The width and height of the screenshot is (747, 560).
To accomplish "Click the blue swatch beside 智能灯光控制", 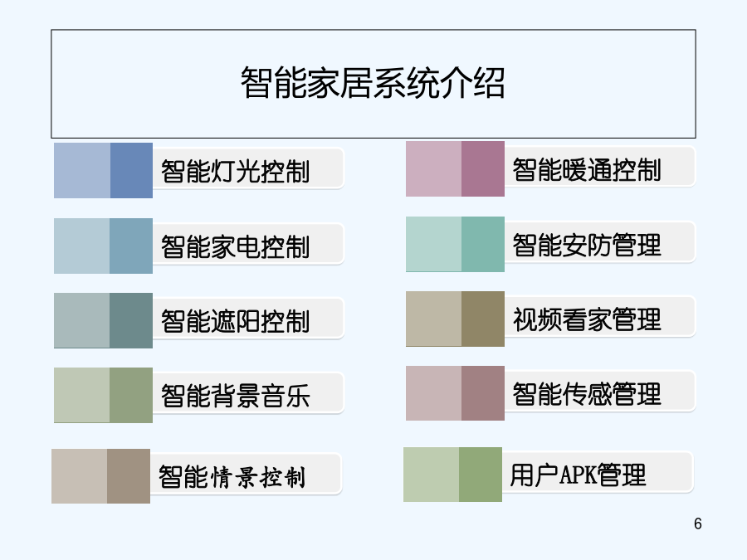I will coord(104,170).
